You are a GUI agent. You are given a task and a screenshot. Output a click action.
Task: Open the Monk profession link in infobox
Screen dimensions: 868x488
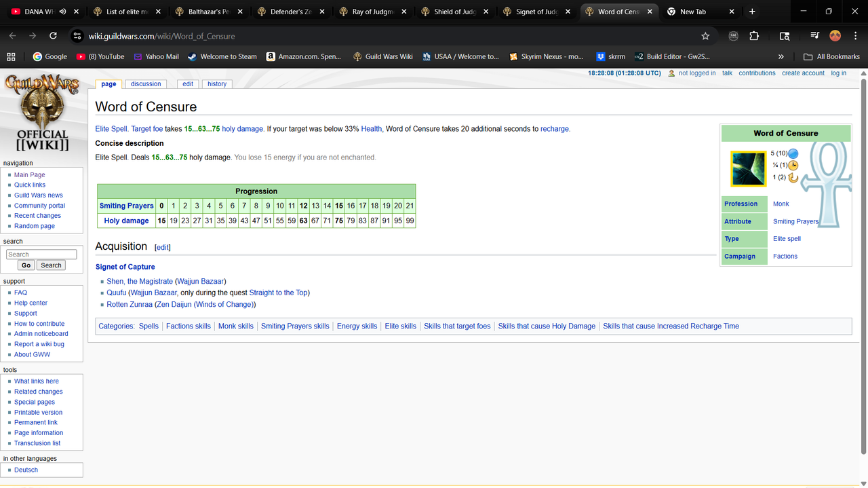[781, 204]
